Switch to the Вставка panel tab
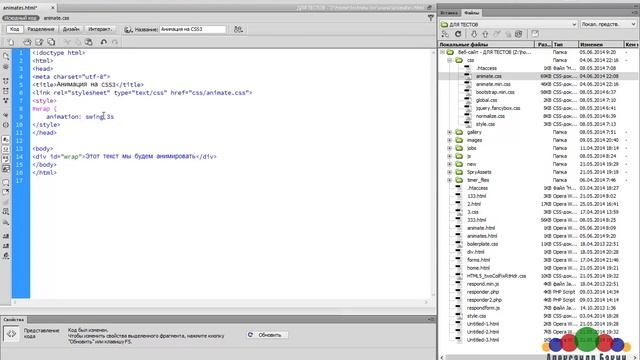 tap(449, 13)
